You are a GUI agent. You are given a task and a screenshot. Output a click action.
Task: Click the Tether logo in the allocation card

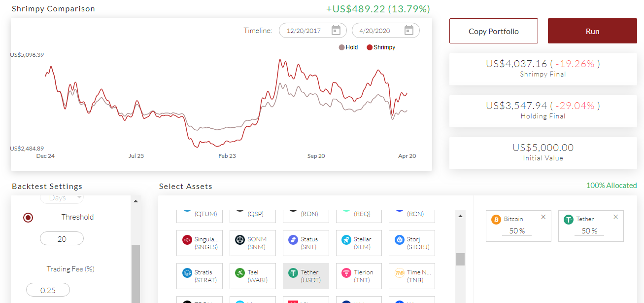(x=569, y=219)
